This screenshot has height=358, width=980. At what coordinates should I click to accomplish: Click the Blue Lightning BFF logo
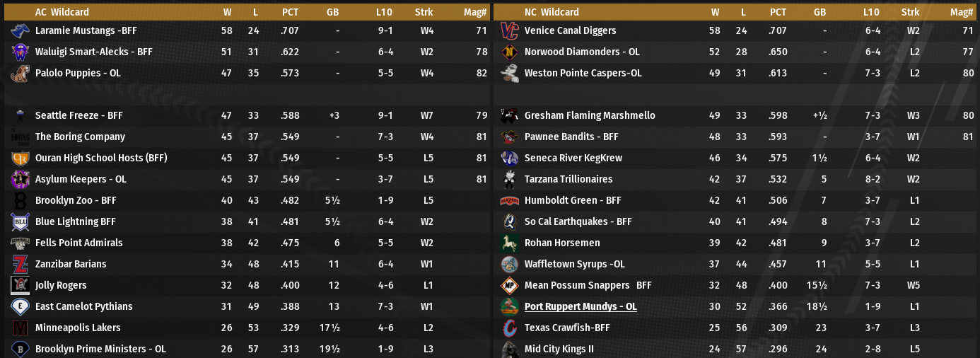[x=19, y=222]
